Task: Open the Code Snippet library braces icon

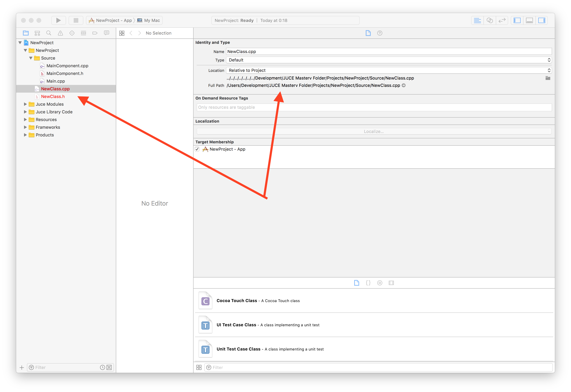Action: click(368, 283)
